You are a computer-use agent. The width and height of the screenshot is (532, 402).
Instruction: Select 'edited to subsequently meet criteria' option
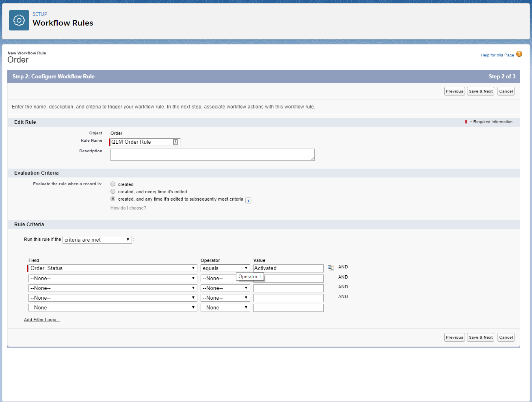click(x=113, y=199)
